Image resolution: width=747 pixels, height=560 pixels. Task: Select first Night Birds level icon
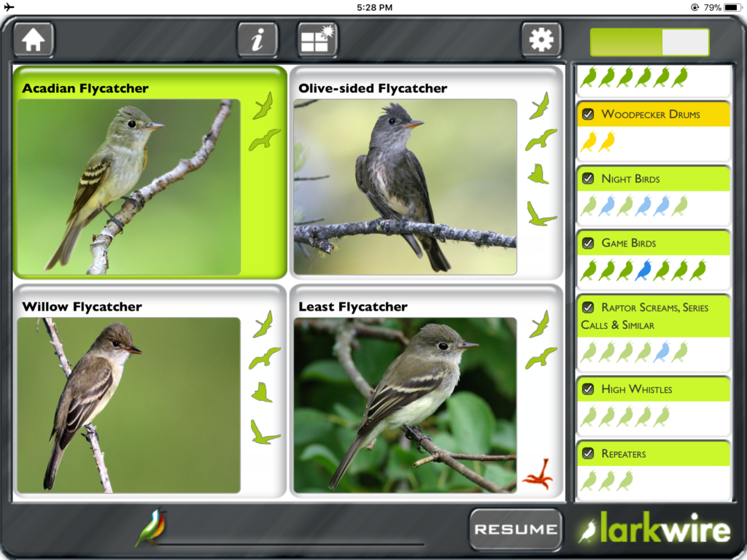pyautogui.click(x=589, y=206)
